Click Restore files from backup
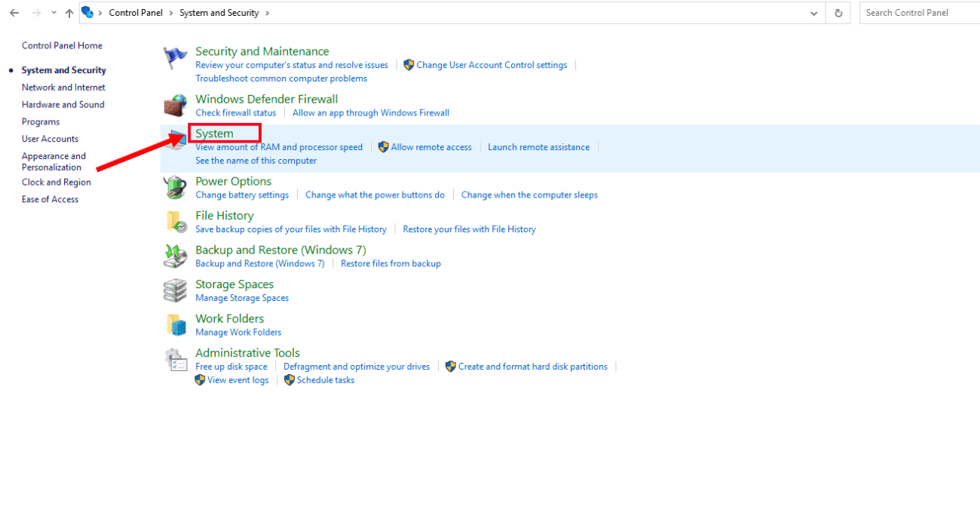This screenshot has width=980, height=528. pos(391,264)
